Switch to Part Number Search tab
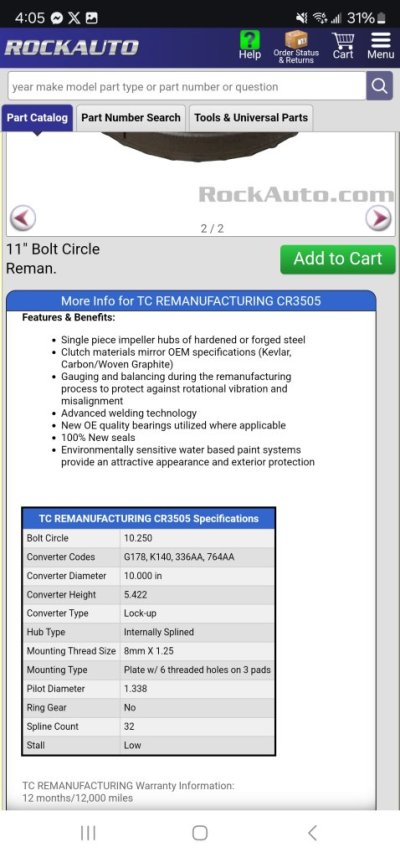Viewport: 400px width, 857px height. click(x=131, y=118)
